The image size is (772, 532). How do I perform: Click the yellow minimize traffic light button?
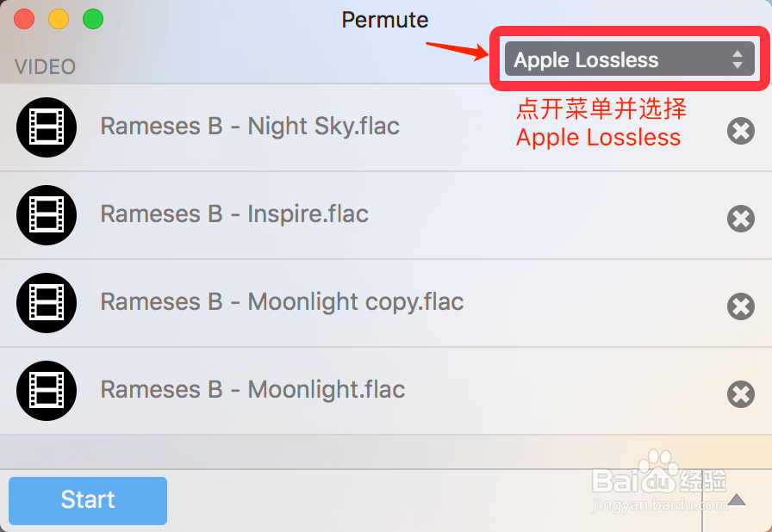59,15
